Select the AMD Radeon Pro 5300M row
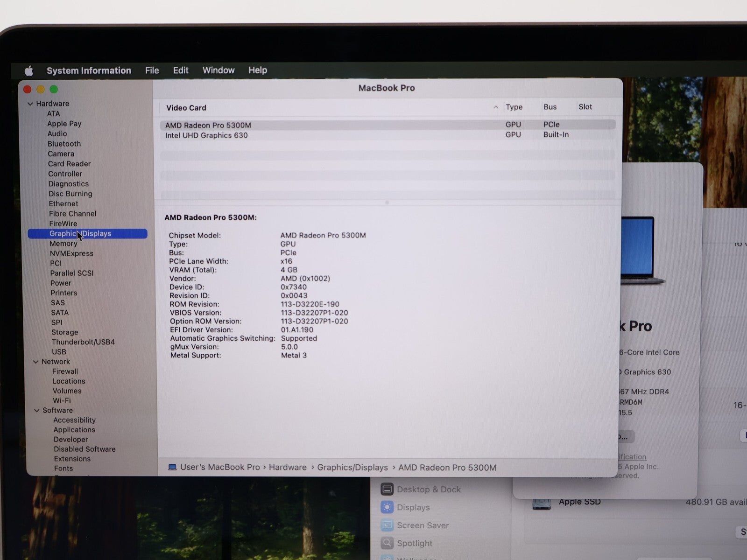The width and height of the screenshot is (747, 560). [388, 125]
